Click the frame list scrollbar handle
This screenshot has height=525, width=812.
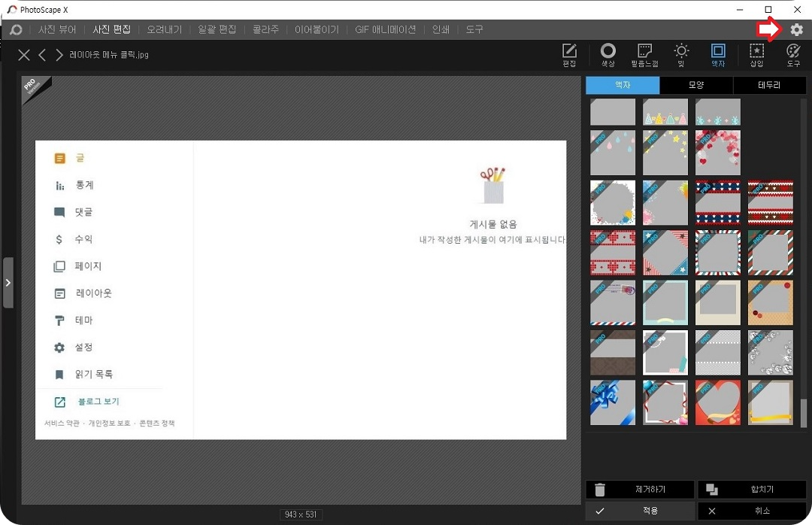pos(803,413)
